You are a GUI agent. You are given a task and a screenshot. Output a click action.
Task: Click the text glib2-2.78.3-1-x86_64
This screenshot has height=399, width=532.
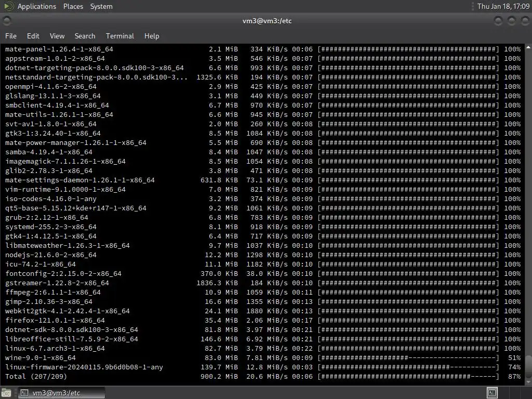(49, 170)
